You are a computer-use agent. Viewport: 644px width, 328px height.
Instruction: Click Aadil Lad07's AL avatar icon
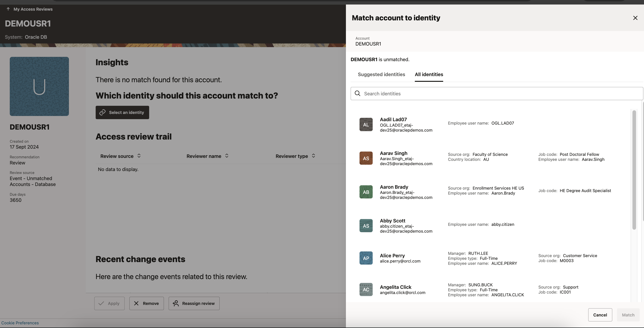coord(366,124)
